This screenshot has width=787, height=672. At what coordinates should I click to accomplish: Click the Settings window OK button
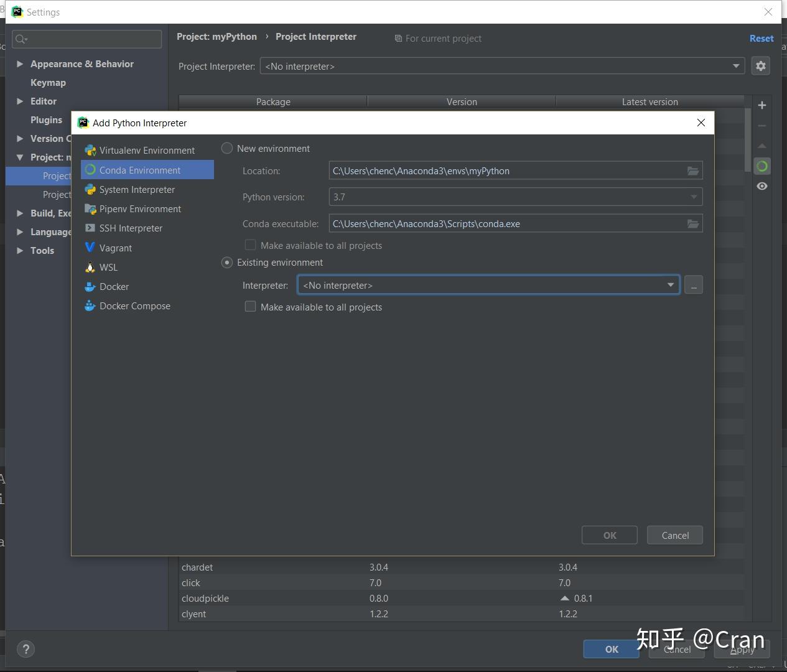612,649
